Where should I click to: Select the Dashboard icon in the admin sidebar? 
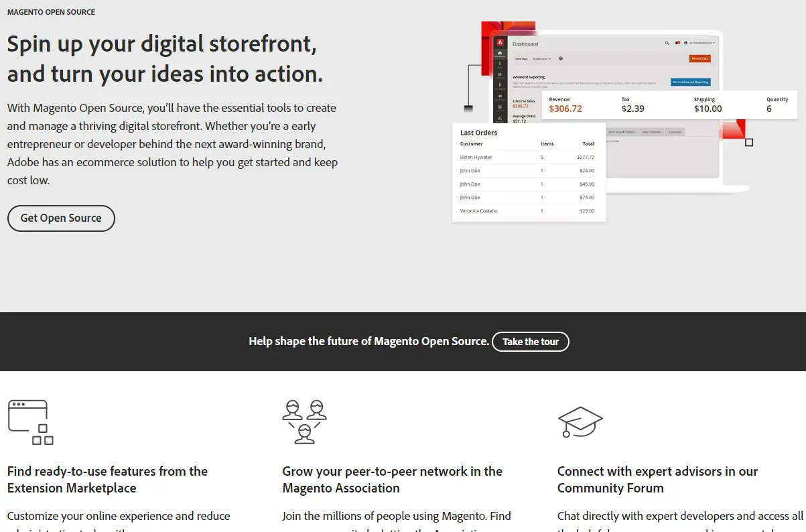500,54
